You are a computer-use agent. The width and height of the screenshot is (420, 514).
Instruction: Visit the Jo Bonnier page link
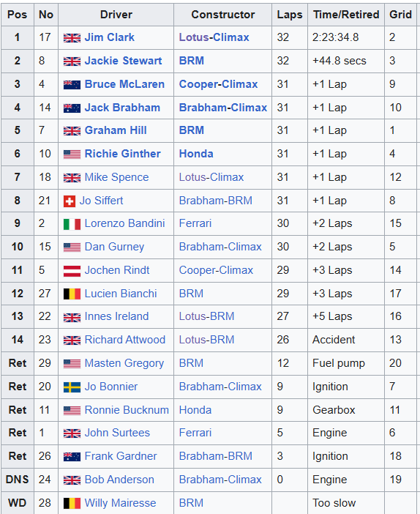[111, 387]
